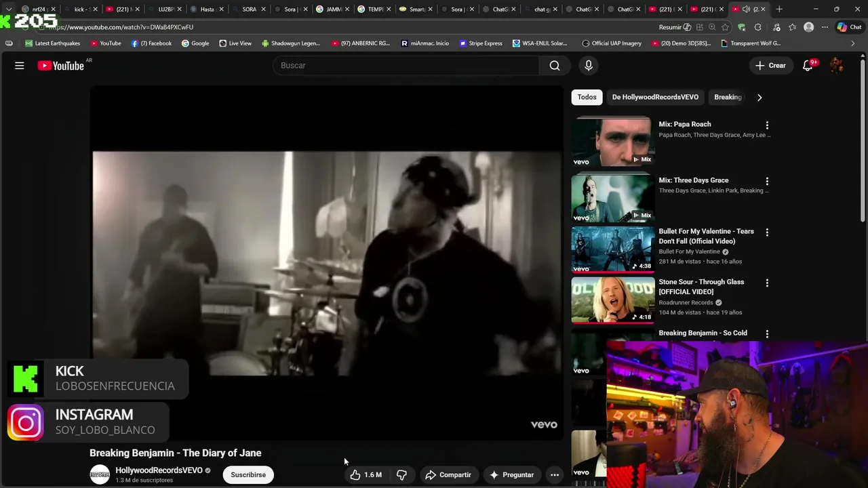This screenshot has width=868, height=488.
Task: Open YouTube notifications bell
Action: coord(808,66)
